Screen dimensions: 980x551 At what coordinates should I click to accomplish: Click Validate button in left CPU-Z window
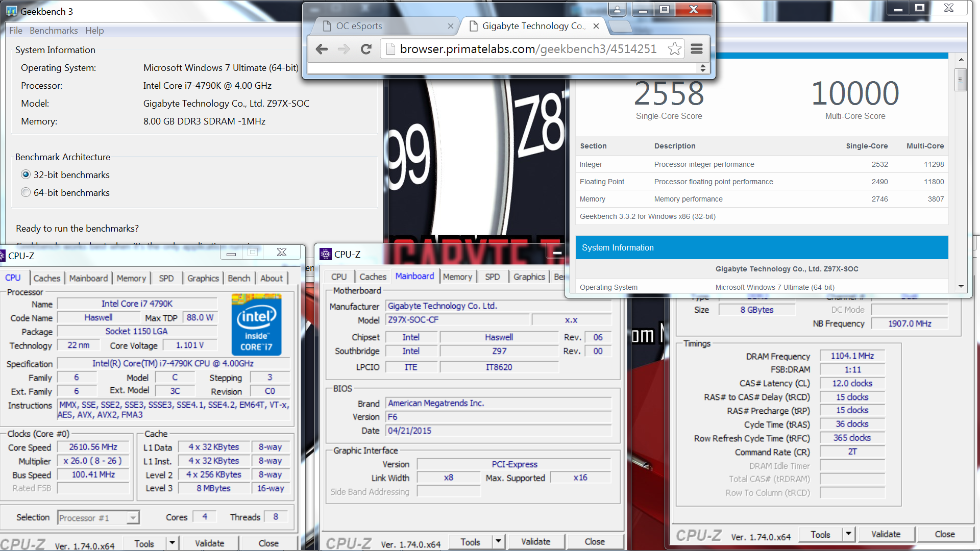pyautogui.click(x=210, y=543)
